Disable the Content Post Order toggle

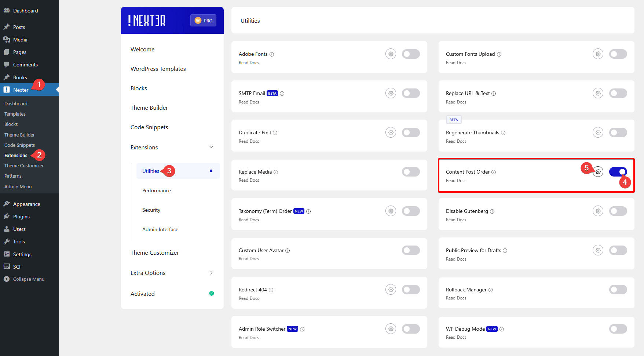618,171
